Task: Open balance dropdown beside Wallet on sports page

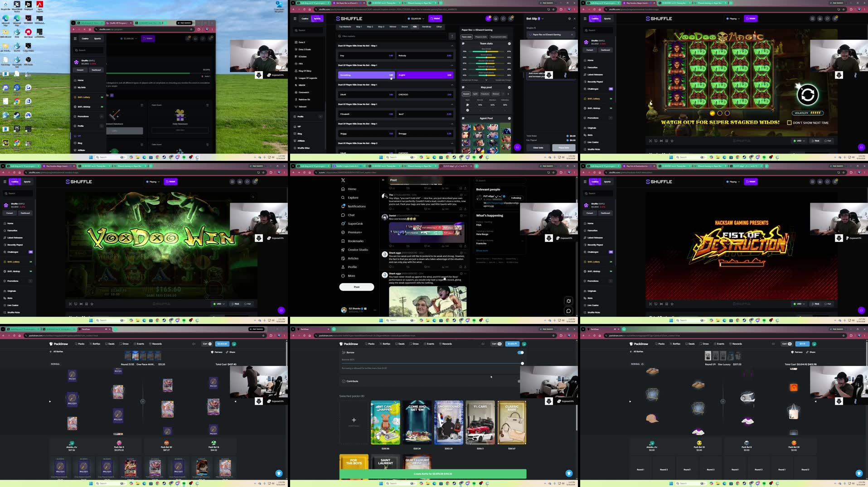Action: pos(417,19)
